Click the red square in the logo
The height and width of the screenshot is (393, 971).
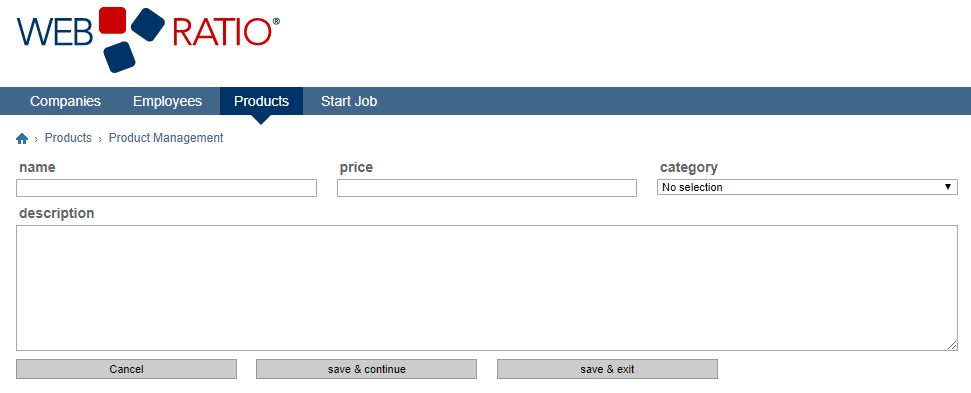[x=113, y=20]
